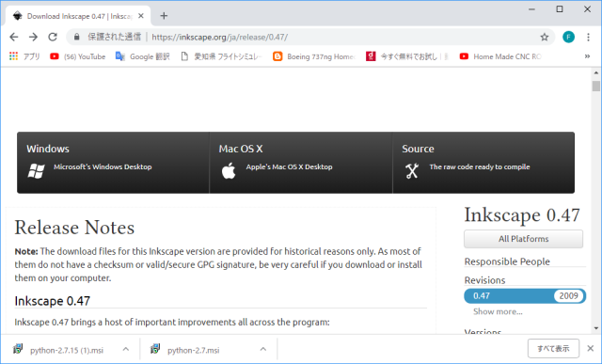Close the downloads bar
This screenshot has width=602, height=364.
coord(591,348)
